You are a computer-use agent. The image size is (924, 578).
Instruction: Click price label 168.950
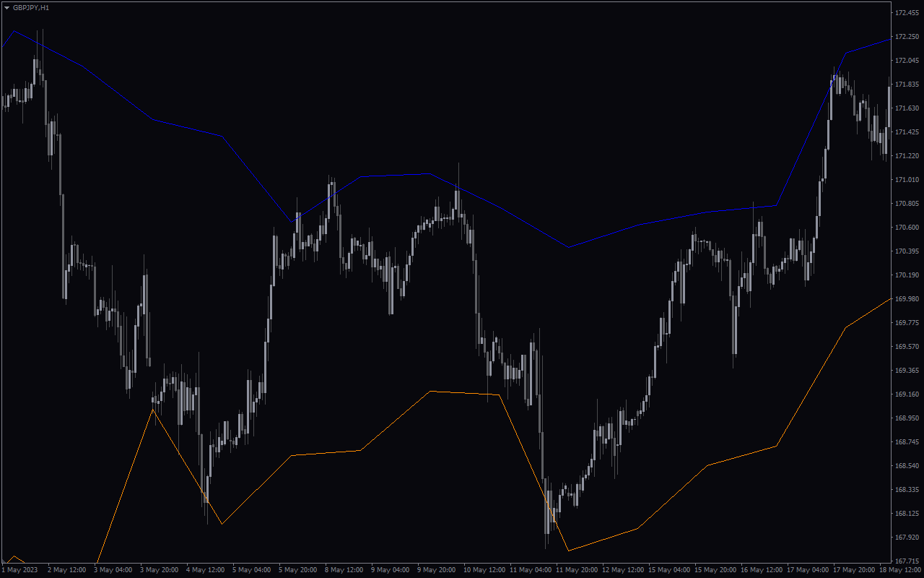[x=907, y=418]
